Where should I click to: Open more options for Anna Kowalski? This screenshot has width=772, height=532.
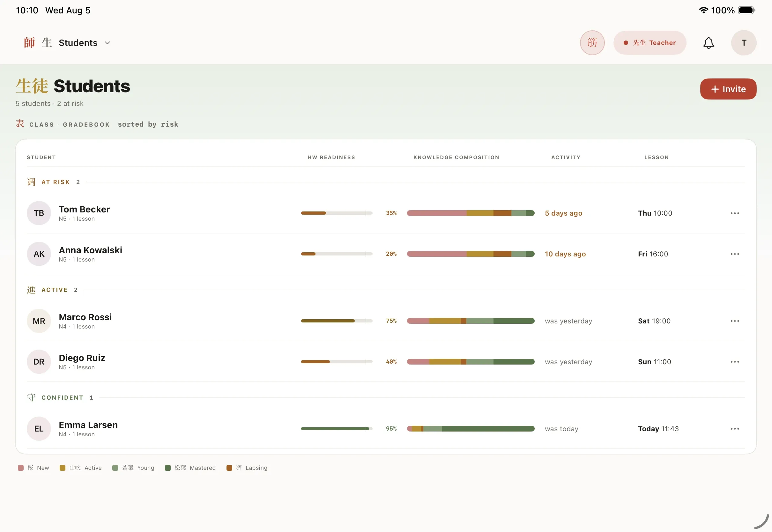(x=734, y=254)
